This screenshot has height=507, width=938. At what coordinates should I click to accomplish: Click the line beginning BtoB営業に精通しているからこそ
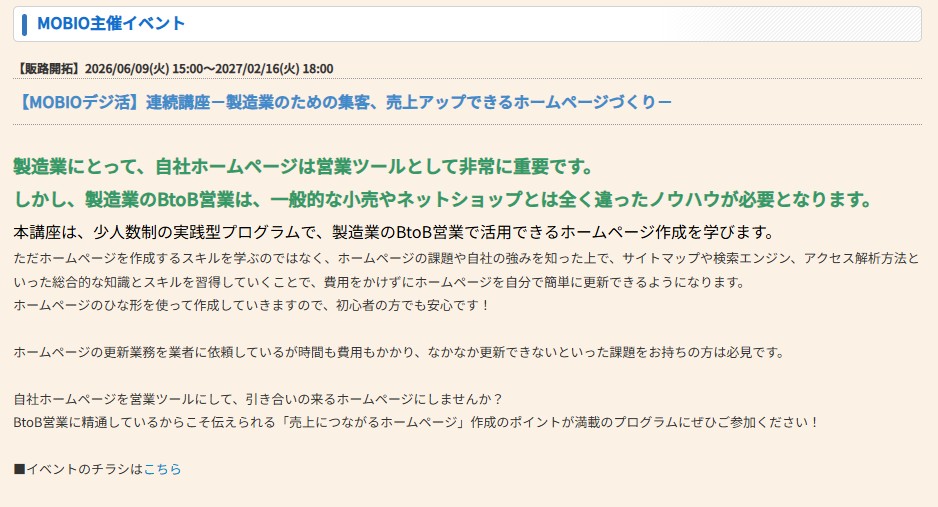[x=416, y=422]
